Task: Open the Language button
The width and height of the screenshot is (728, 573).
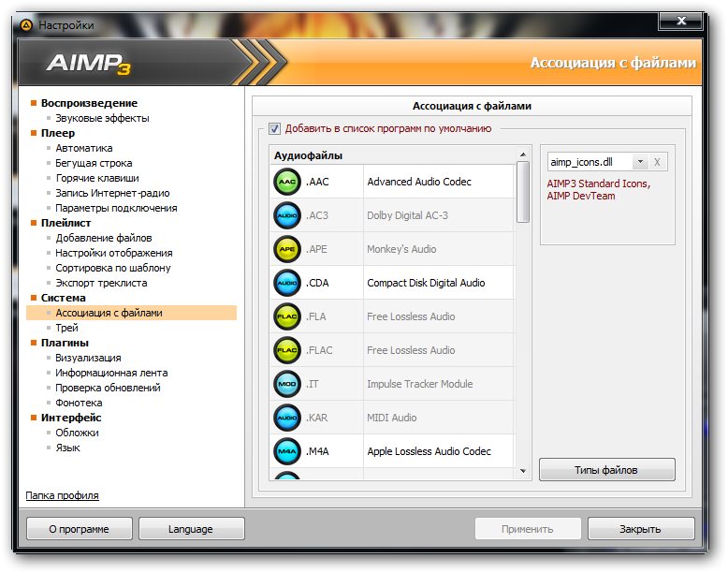Action: [x=191, y=529]
